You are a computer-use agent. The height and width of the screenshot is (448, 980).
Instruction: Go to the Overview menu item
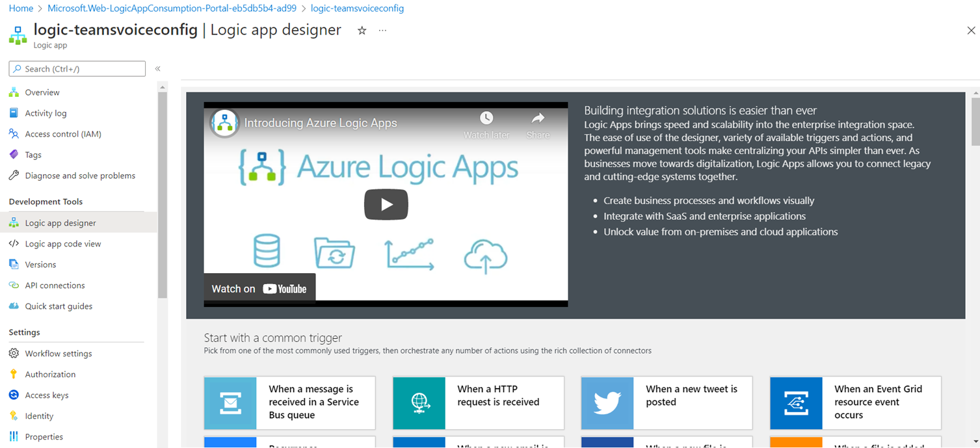pyautogui.click(x=42, y=92)
